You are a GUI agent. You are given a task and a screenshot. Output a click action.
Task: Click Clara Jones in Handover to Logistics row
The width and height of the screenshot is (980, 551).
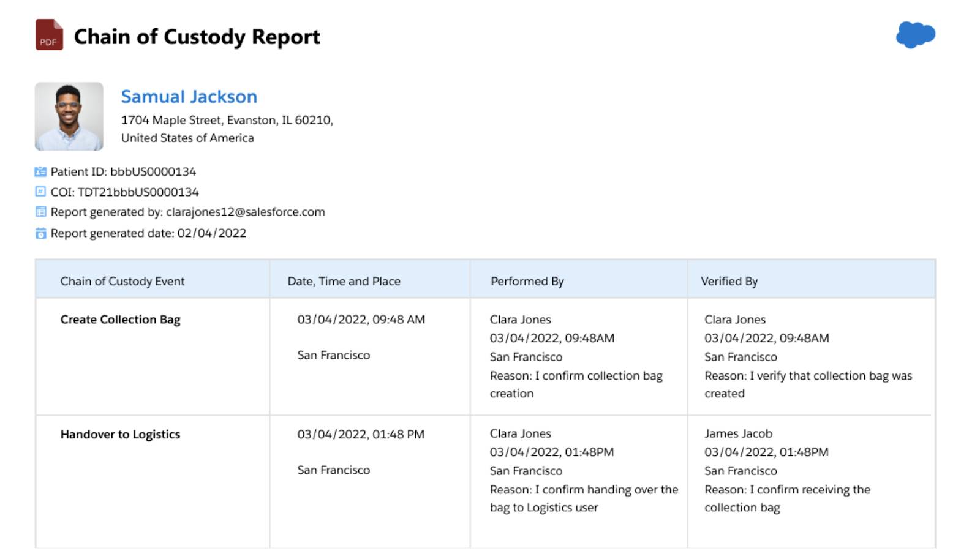520,433
